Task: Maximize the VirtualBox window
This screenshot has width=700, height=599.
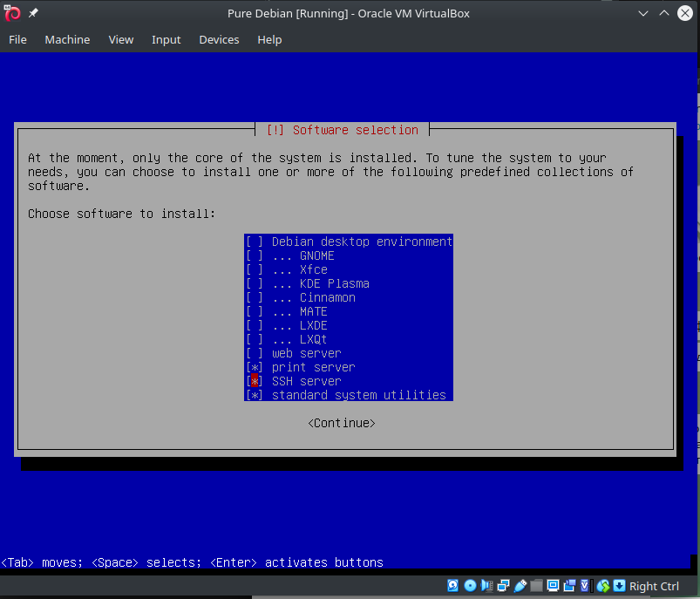Action: point(664,13)
